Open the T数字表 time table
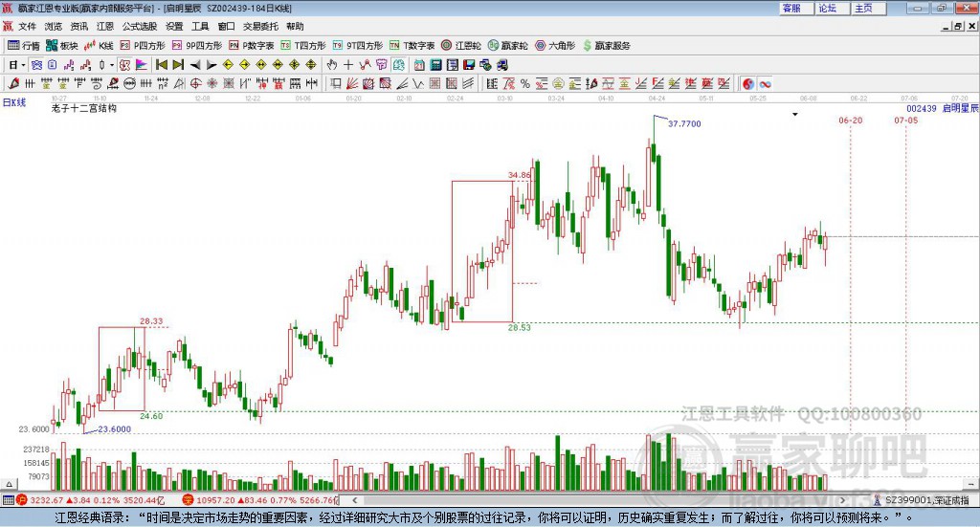 pyautogui.click(x=412, y=46)
